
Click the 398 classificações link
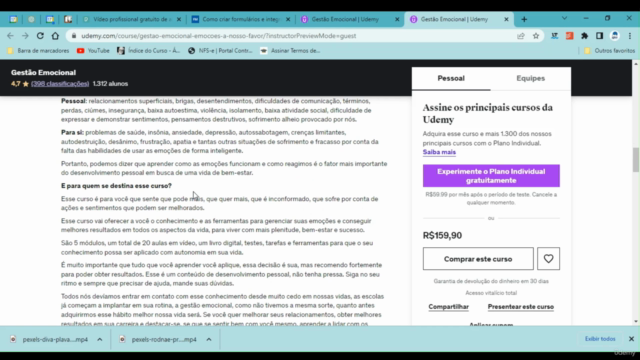click(x=60, y=84)
